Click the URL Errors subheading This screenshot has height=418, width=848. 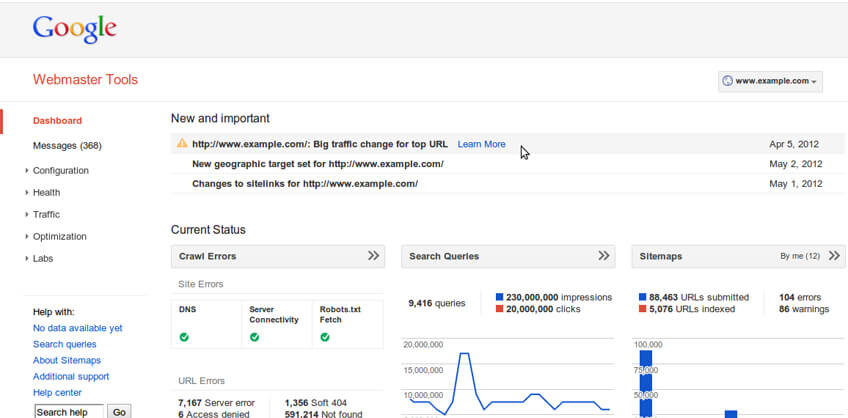tap(201, 381)
